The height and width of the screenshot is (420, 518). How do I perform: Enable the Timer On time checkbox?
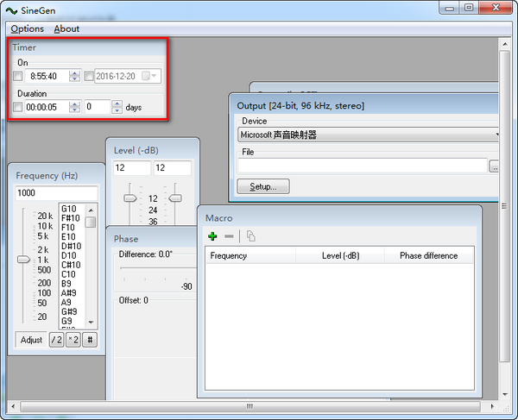point(18,76)
